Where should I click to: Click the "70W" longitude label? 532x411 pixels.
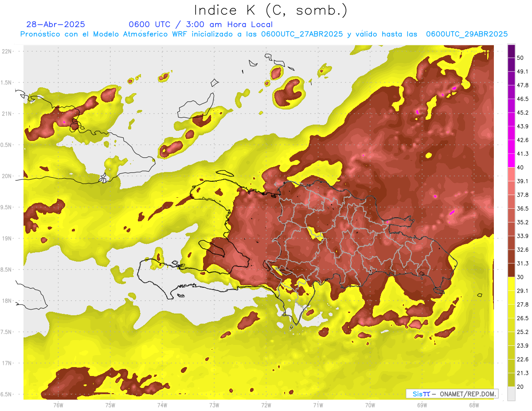(370, 405)
